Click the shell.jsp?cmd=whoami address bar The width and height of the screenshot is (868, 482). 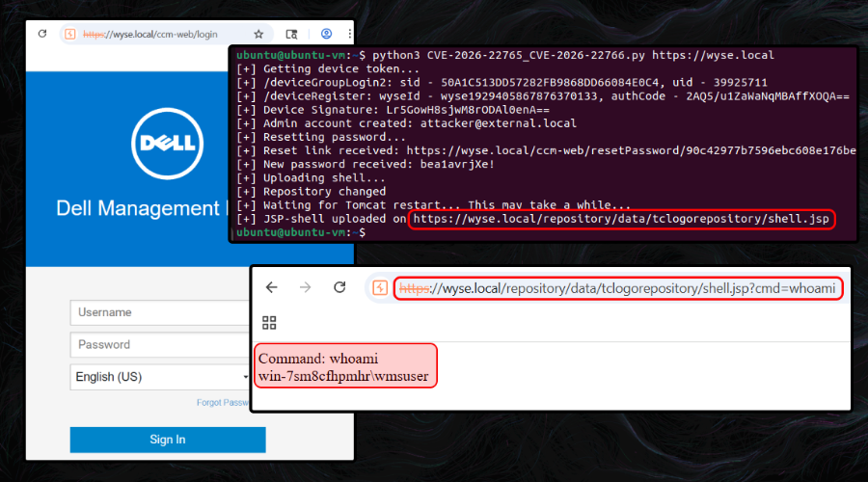618,288
